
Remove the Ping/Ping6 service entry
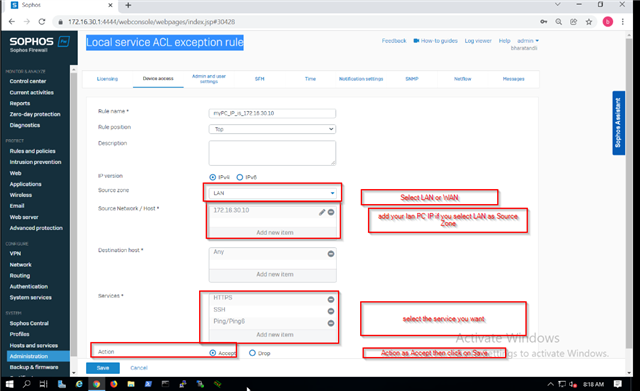click(331, 323)
